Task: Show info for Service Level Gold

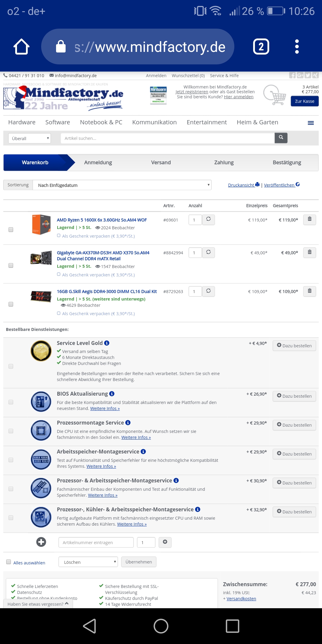Action: tap(107, 343)
